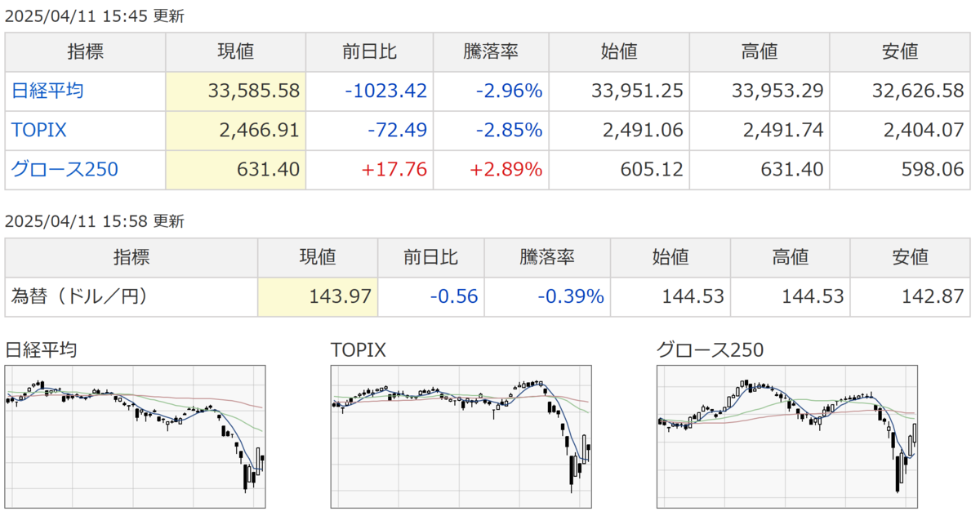This screenshot has width=980, height=516.
Task: Click the 日経平均 current value 33,585.58 cell
Action: pos(235,91)
